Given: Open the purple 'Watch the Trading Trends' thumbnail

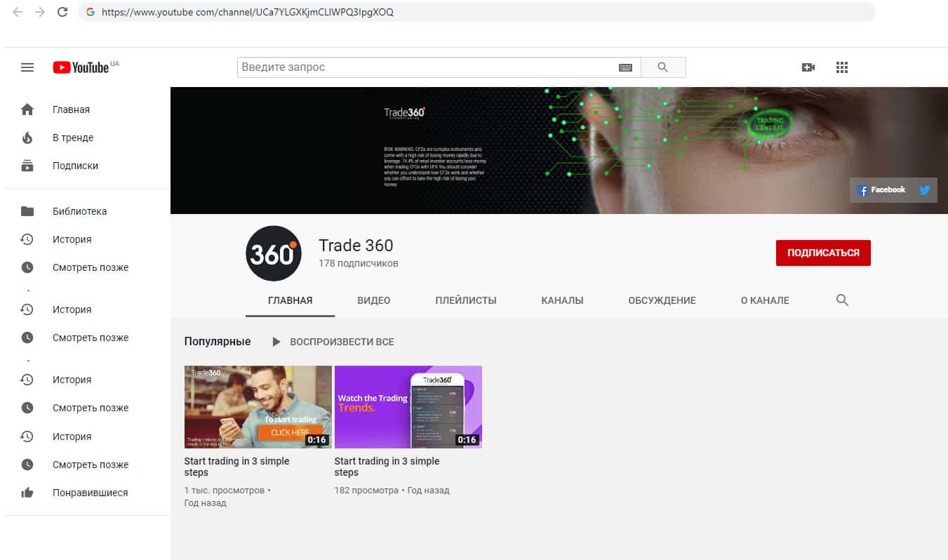Looking at the screenshot, I should (x=408, y=407).
